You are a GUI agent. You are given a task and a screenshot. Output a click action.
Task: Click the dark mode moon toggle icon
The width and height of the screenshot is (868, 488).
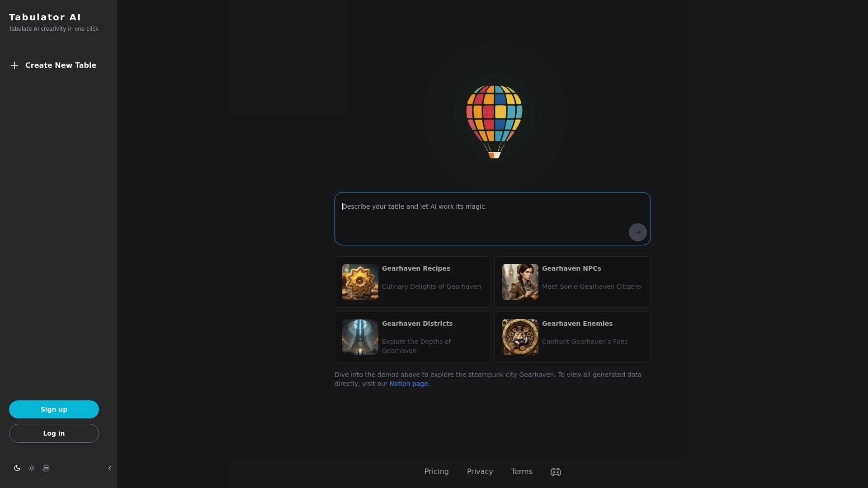pyautogui.click(x=17, y=468)
